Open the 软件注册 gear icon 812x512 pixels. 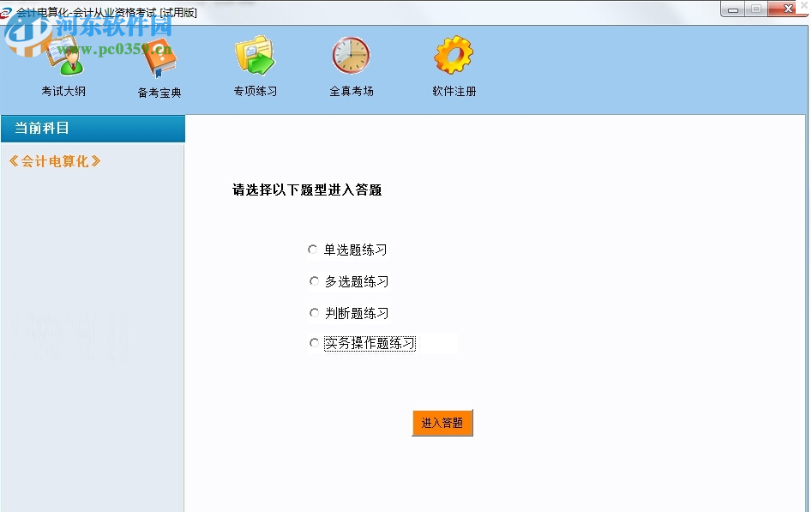coord(454,55)
